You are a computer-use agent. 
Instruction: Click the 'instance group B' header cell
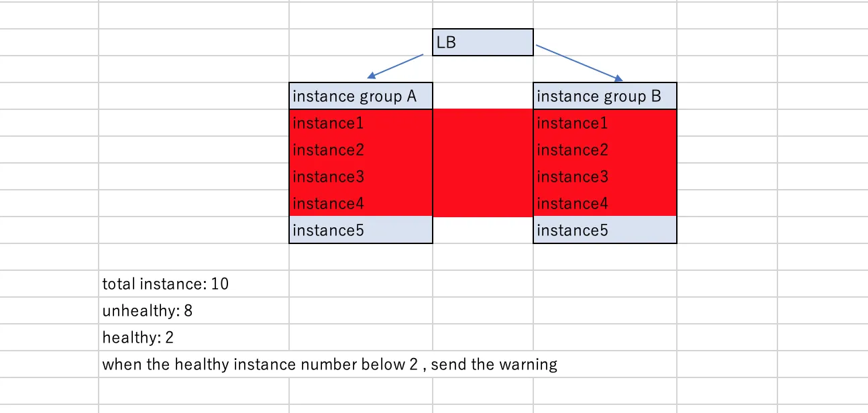coord(604,96)
